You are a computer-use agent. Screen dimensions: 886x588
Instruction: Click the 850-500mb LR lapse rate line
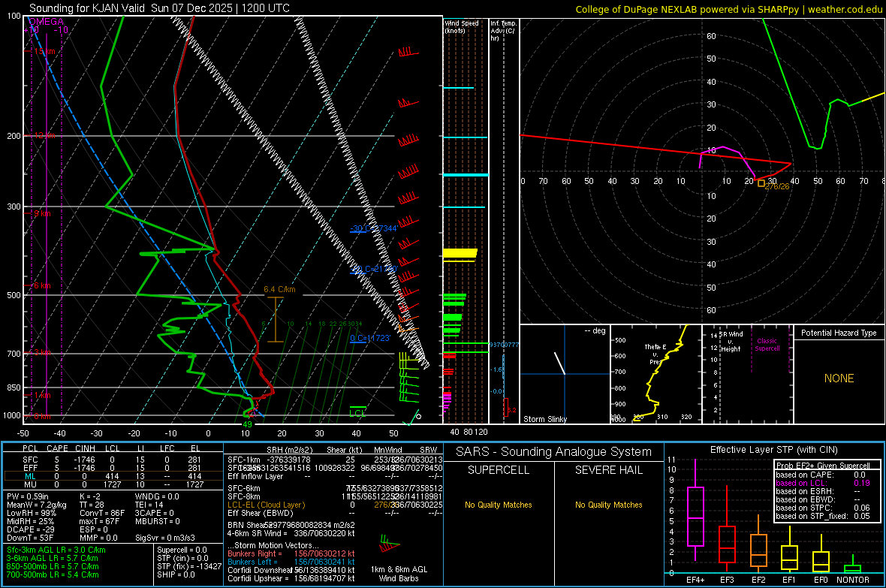(x=53, y=566)
